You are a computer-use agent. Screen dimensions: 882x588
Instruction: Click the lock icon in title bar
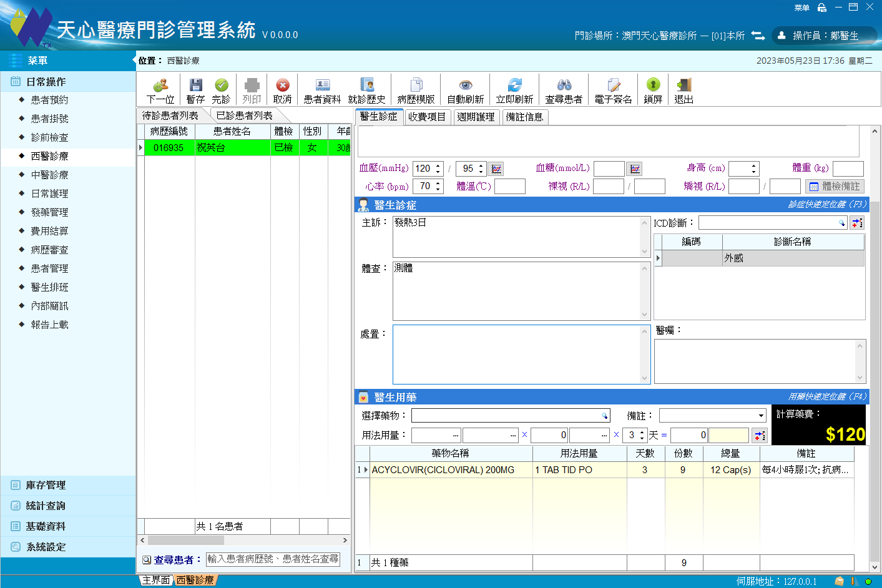tap(822, 7)
